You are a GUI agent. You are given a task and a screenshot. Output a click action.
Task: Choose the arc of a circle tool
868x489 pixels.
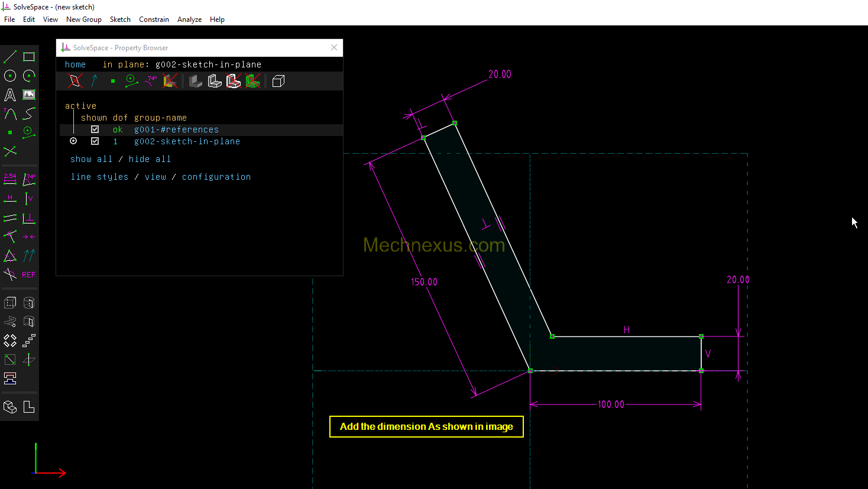coord(29,76)
